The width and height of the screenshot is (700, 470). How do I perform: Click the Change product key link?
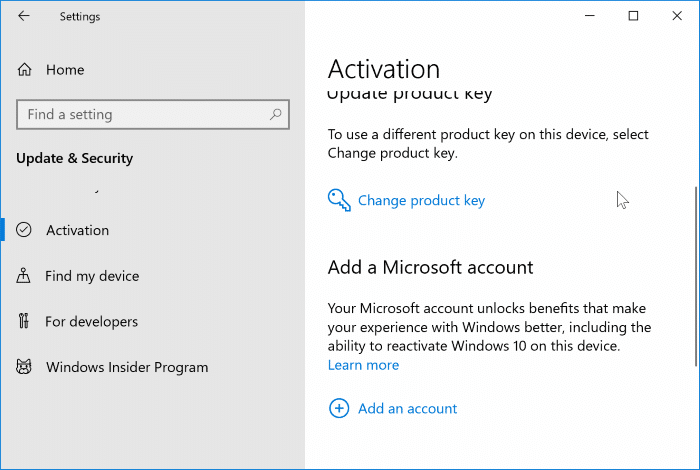[x=421, y=200]
